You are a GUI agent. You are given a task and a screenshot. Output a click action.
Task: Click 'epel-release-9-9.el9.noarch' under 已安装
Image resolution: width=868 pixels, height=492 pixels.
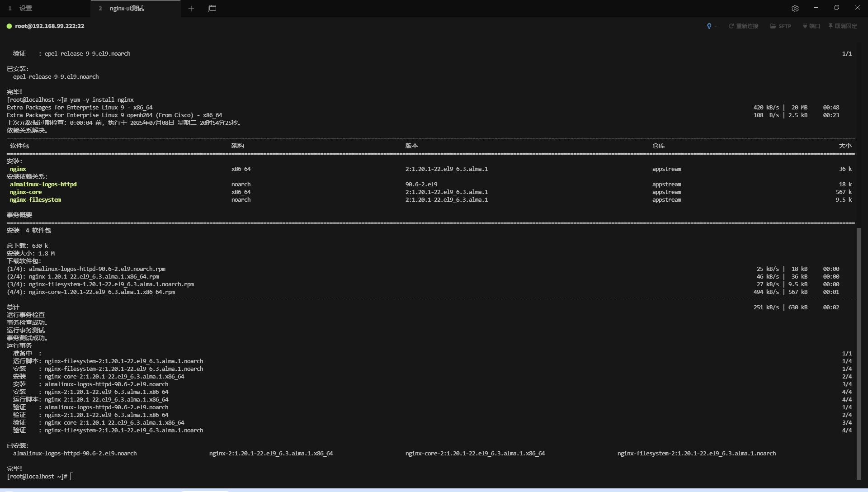click(x=56, y=77)
